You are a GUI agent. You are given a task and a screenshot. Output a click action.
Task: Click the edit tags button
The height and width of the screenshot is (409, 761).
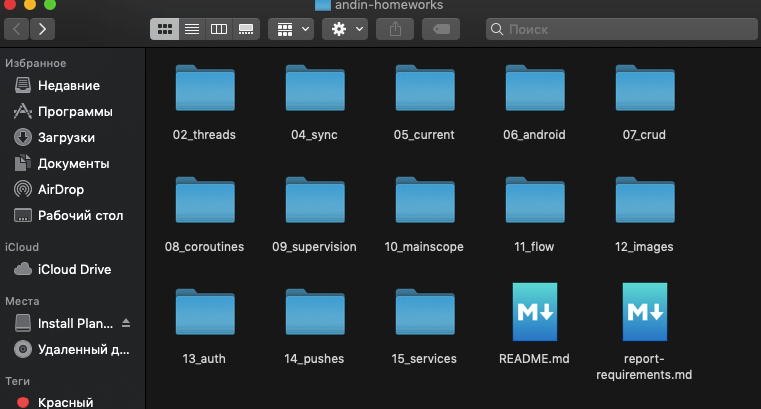[x=441, y=30]
